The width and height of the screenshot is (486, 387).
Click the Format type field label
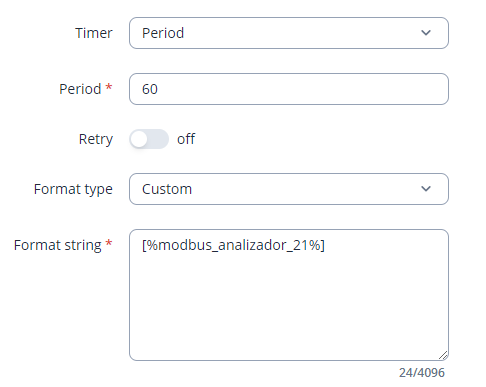[73, 189]
